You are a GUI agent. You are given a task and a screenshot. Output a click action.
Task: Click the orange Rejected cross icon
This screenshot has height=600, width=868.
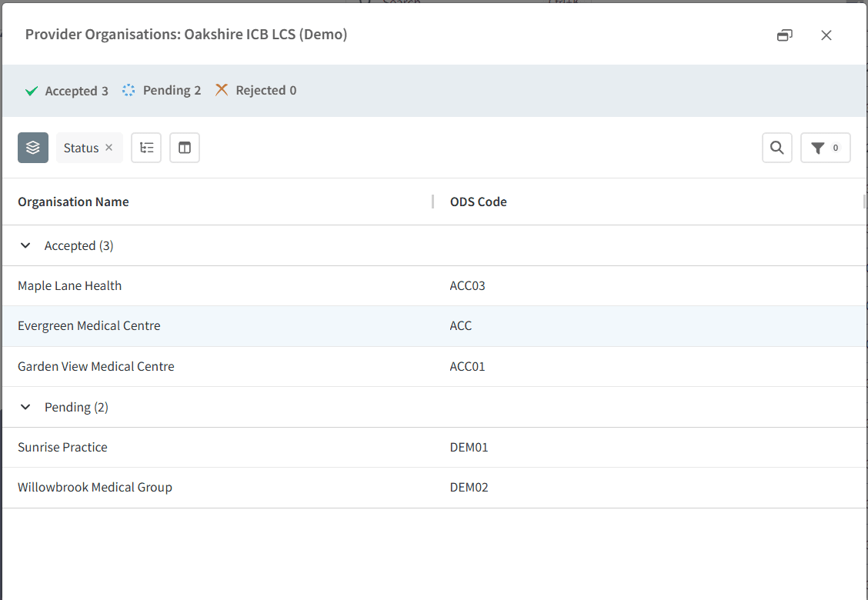point(222,90)
